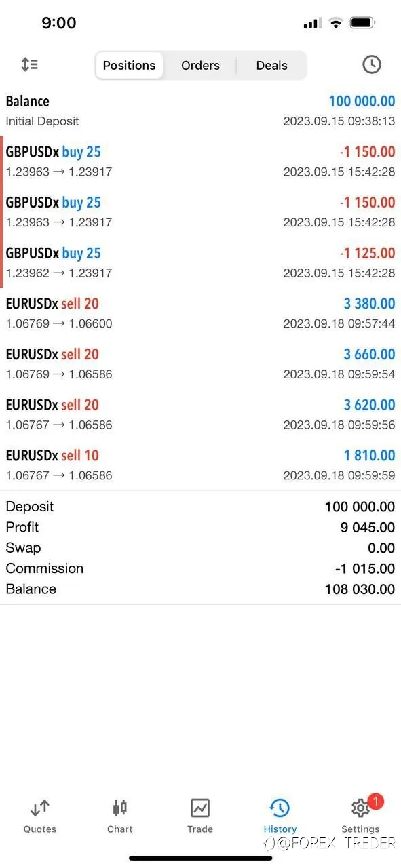Open the history period clock icon
The width and height of the screenshot is (401, 868).
click(371, 65)
